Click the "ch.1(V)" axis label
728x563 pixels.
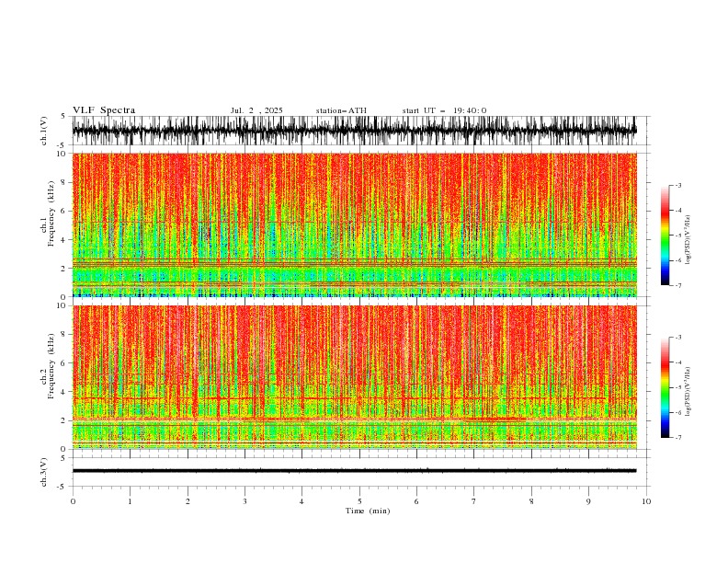(x=44, y=131)
